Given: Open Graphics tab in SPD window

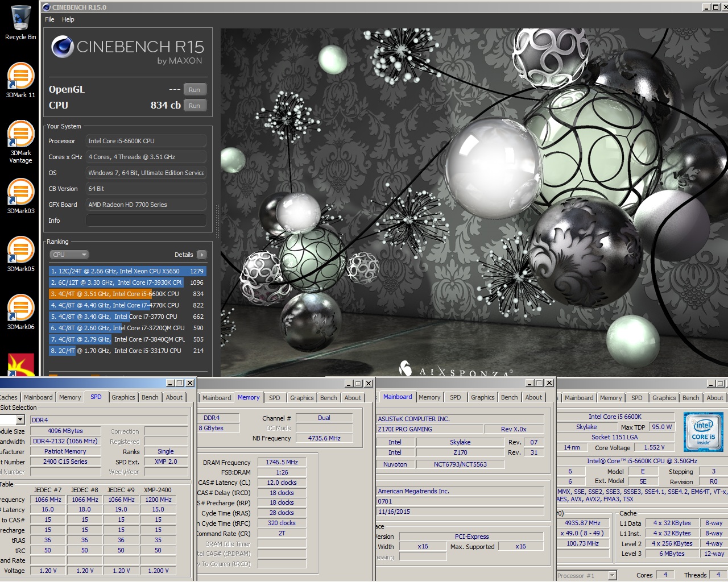Looking at the screenshot, I should pos(123,397).
